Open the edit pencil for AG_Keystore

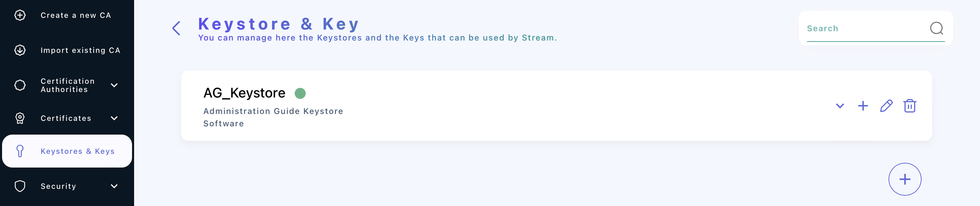[x=886, y=107]
